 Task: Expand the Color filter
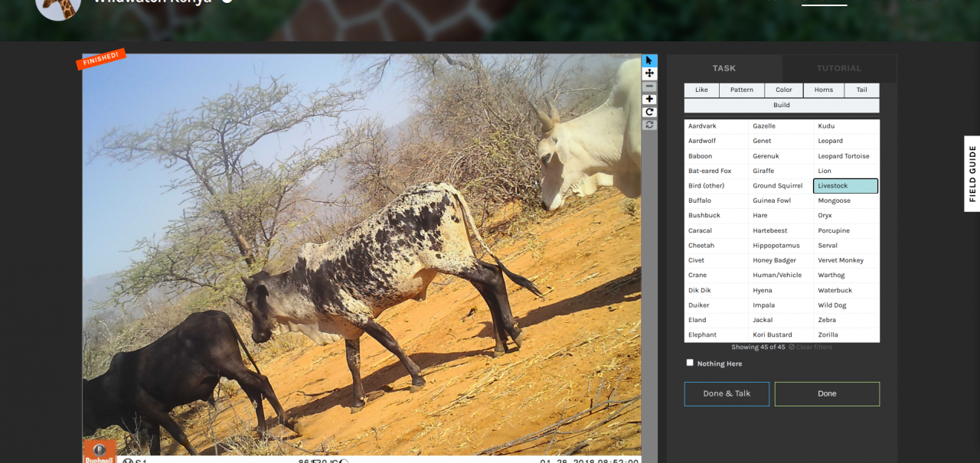783,90
